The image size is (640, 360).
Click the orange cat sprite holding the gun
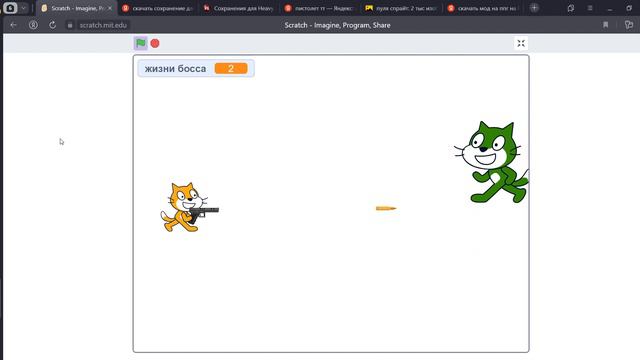coord(189,207)
